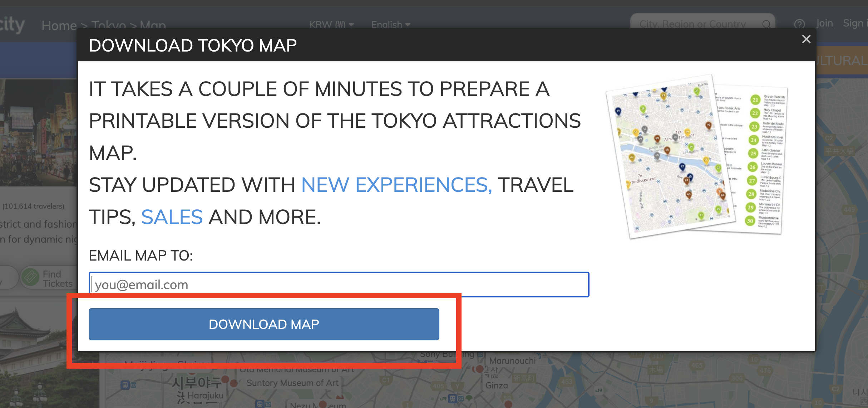868x408 pixels.
Task: Expand the English language dropdown
Action: [x=390, y=24]
